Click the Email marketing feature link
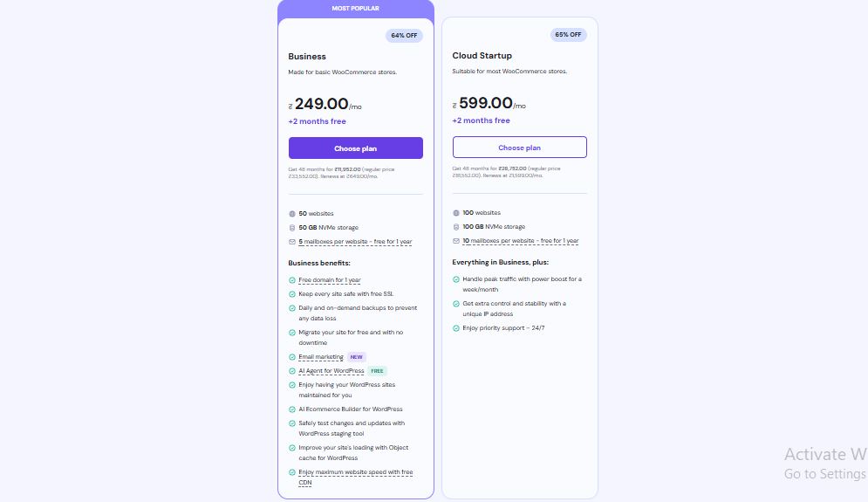This screenshot has height=502, width=868. (321, 357)
